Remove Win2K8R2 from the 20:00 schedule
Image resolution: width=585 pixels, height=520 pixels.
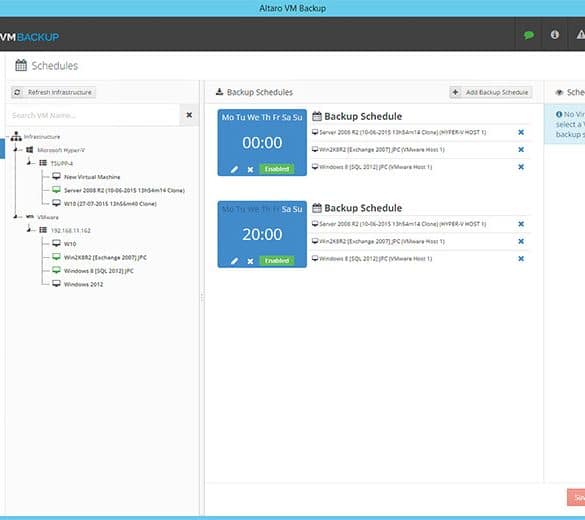click(x=521, y=241)
